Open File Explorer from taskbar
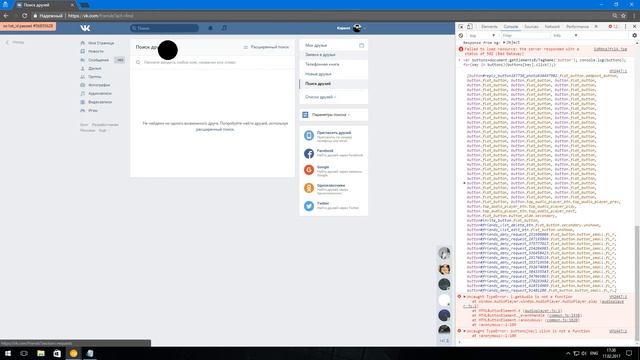 coord(41,353)
